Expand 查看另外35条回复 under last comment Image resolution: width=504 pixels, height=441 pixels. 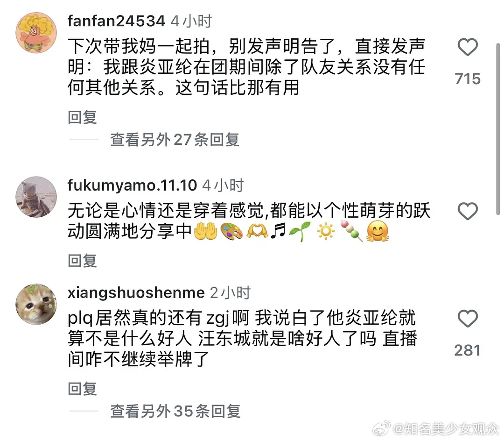click(175, 411)
